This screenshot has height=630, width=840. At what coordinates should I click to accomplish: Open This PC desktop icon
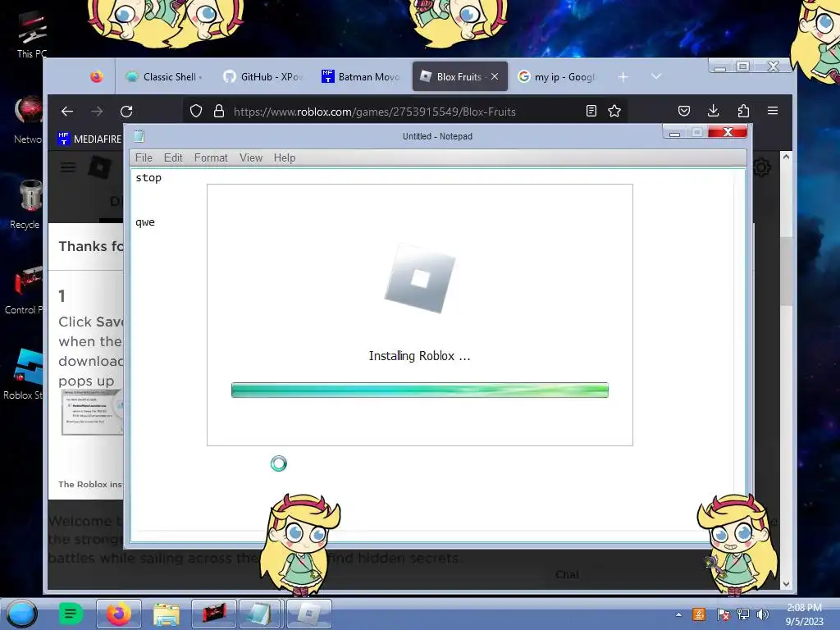coord(31,33)
